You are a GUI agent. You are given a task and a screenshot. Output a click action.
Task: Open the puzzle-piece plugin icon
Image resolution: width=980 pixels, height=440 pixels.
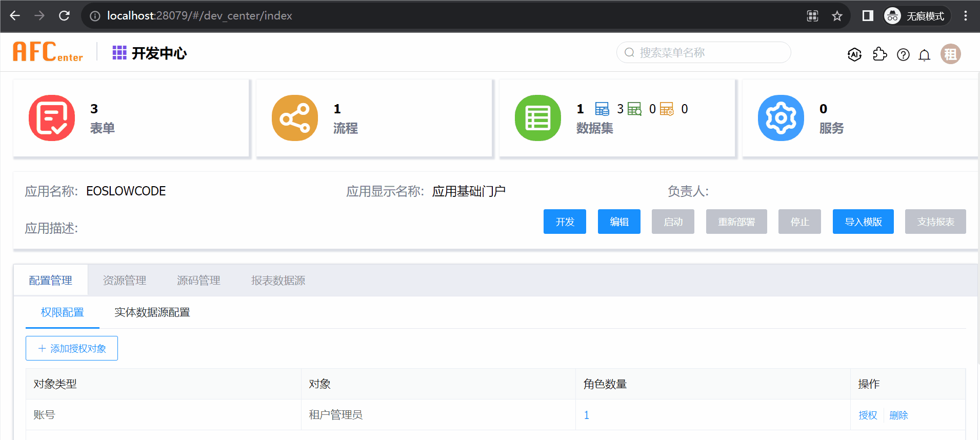(x=879, y=54)
